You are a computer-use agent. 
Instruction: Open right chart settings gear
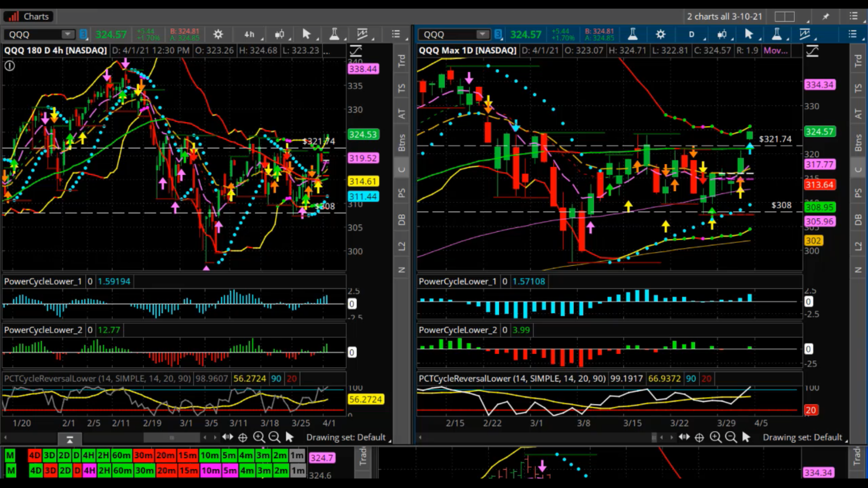660,34
